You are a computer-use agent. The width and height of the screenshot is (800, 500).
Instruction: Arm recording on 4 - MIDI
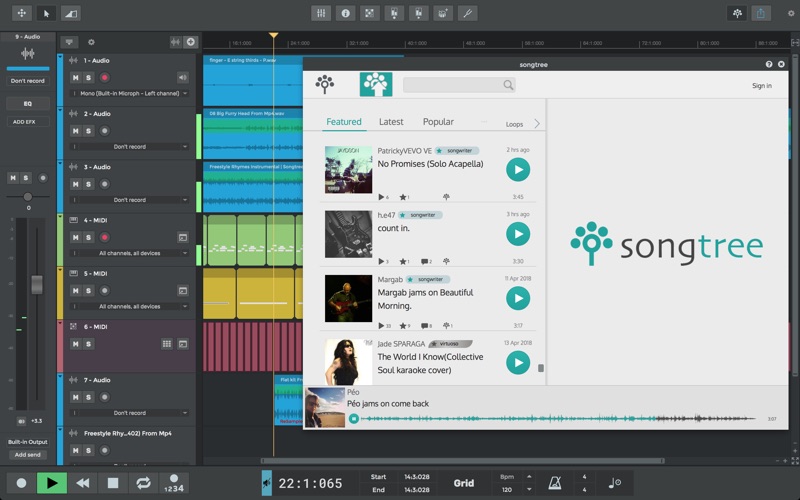(105, 237)
